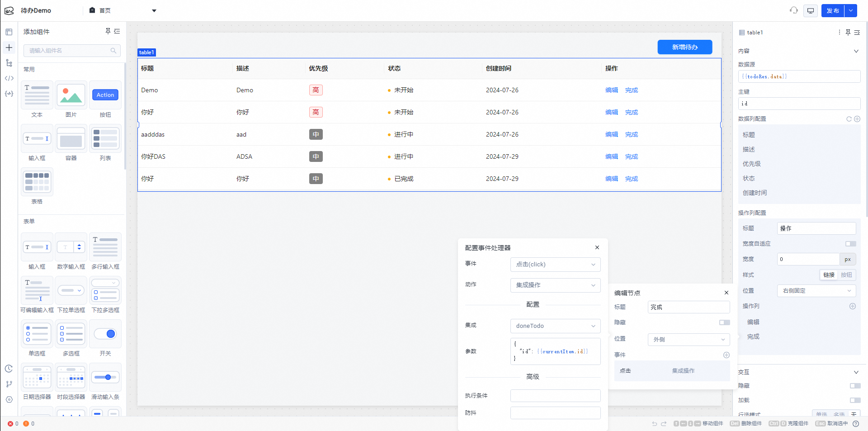Select 创建时间 in data column list
This screenshot has height=431, width=868.
click(755, 193)
